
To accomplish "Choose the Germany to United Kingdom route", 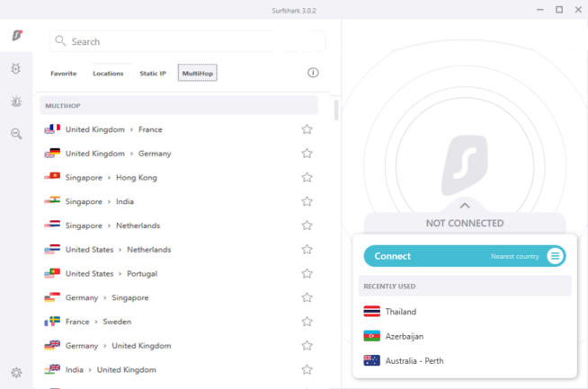I will [x=179, y=346].
